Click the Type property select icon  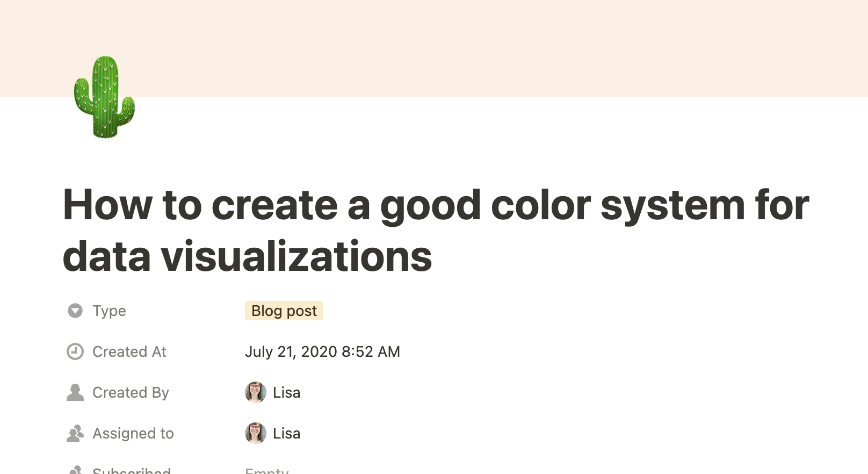75,311
